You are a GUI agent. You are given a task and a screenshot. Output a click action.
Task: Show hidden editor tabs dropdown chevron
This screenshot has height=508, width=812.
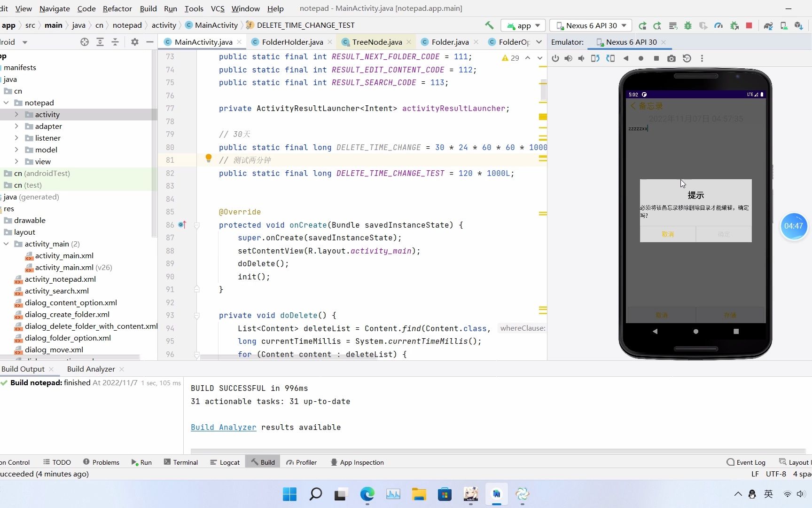539,42
